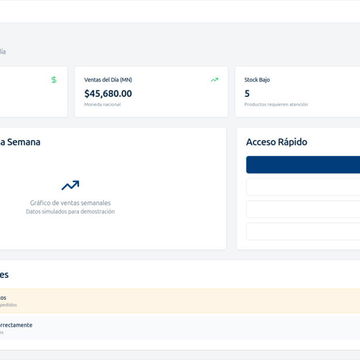Click the blue upward trend arrow in weekly chart
The image size is (360, 360).
coord(70,185)
